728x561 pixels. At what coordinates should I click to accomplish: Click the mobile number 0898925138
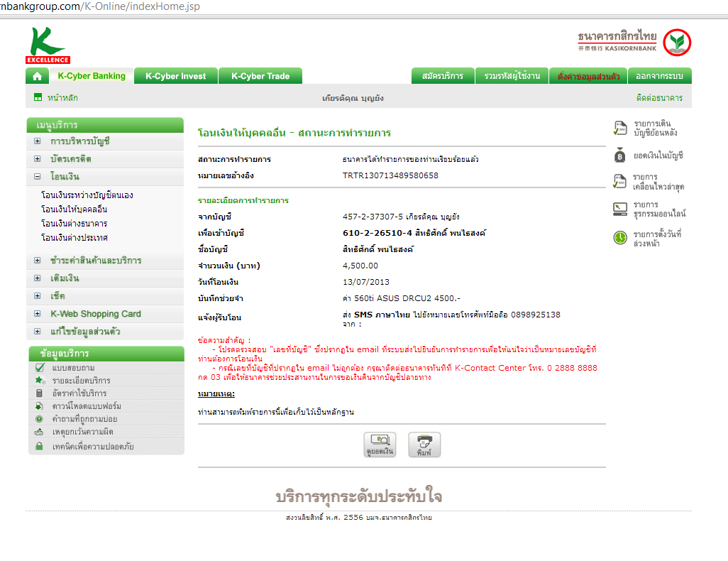tap(536, 315)
